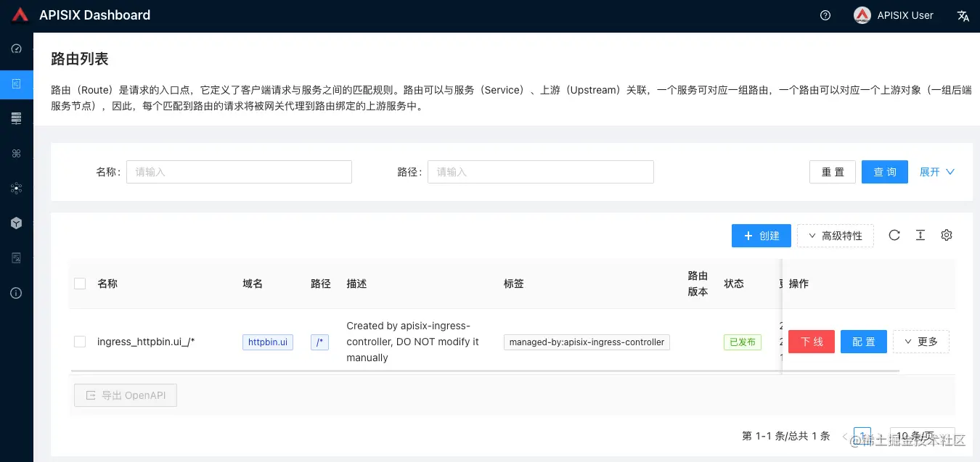This screenshot has height=462, width=980.
Task: Open the 更多 dropdown for the route
Action: coord(921,342)
